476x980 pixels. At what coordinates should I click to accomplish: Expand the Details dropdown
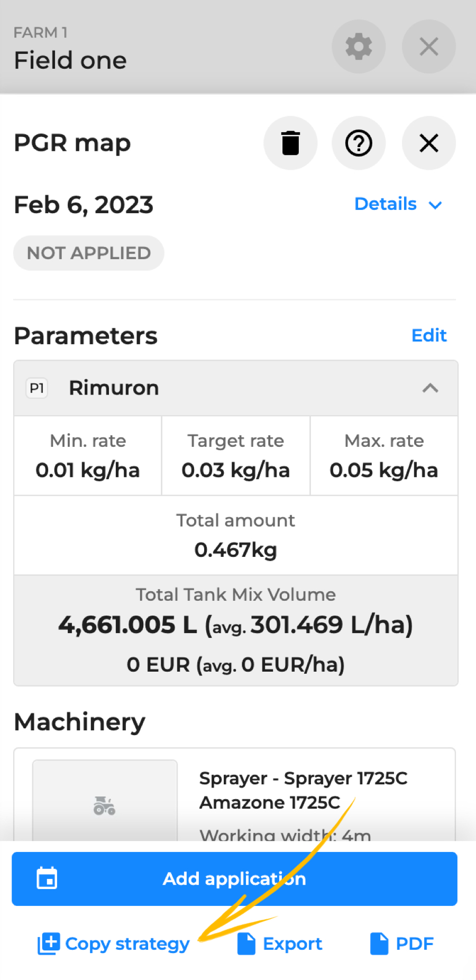pos(398,204)
